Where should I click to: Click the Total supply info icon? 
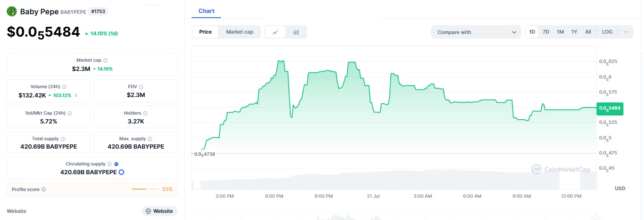(63, 139)
